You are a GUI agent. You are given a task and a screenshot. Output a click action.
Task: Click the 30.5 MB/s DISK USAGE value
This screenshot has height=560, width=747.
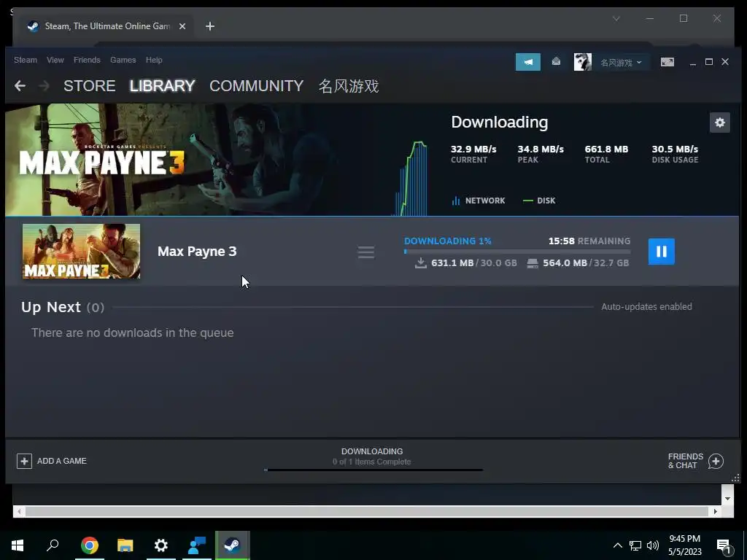click(675, 149)
